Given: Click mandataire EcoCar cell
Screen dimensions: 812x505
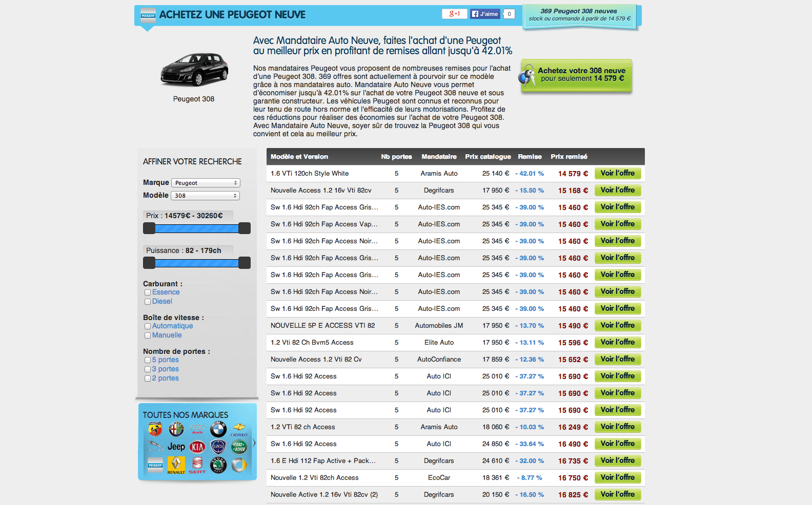Looking at the screenshot, I should (439, 477).
